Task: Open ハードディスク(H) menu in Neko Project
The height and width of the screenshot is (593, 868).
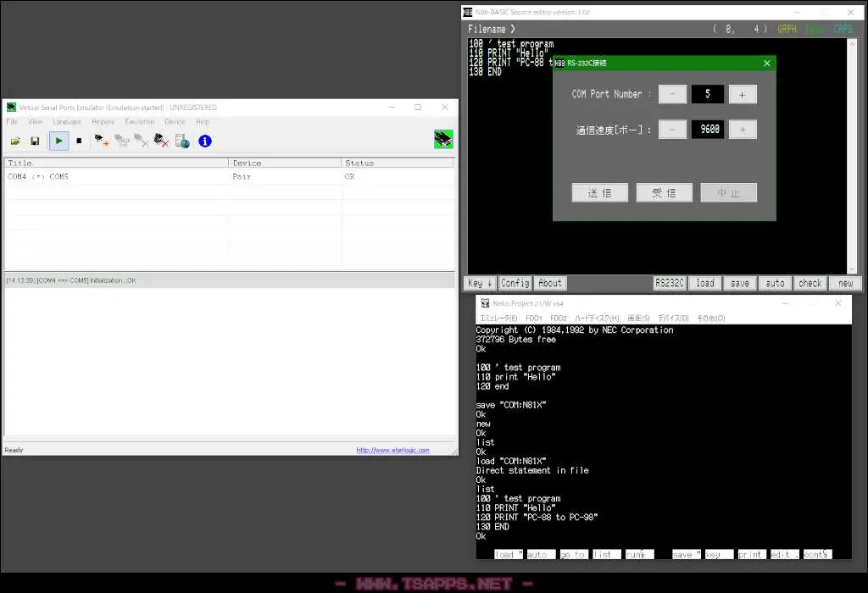Action: pyautogui.click(x=597, y=318)
